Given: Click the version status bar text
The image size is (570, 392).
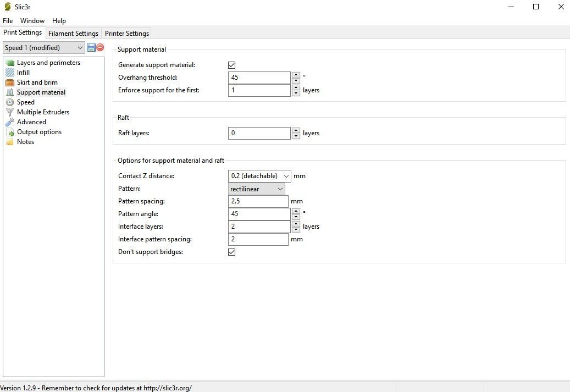Looking at the screenshot, I should 96,388.
